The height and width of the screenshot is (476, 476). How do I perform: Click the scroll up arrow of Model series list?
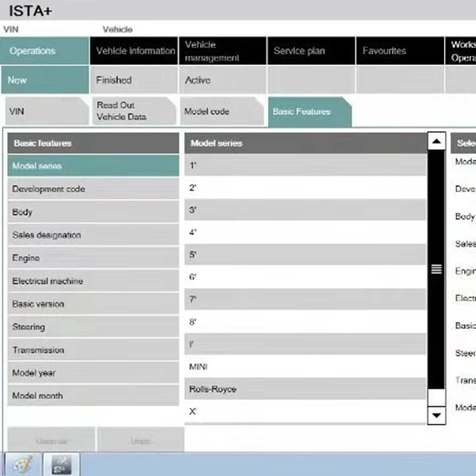tap(436, 141)
